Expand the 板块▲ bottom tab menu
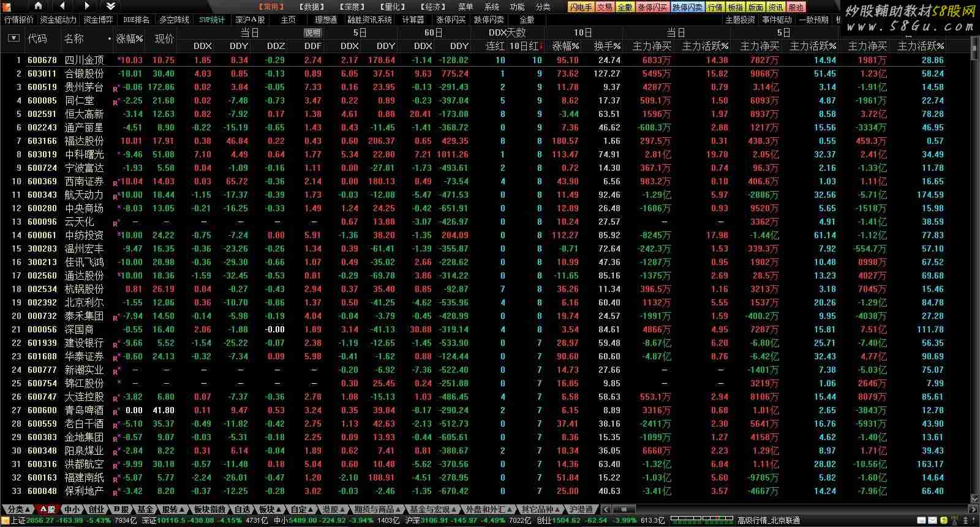980x527 pixels. point(270,509)
